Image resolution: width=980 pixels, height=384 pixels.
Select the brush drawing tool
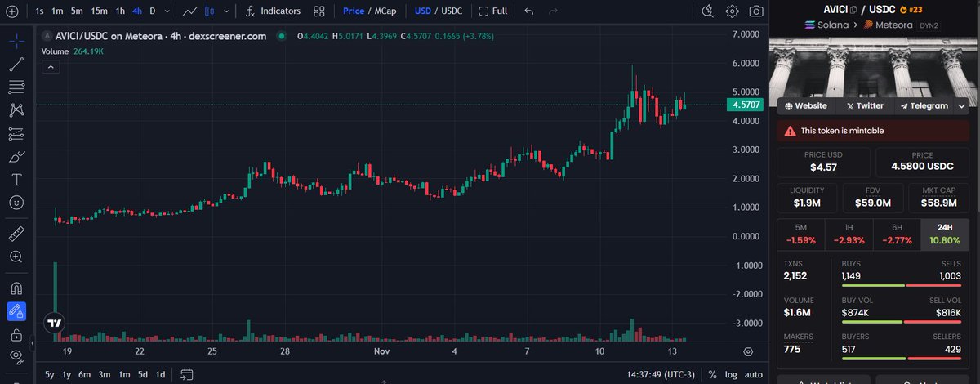(16, 156)
